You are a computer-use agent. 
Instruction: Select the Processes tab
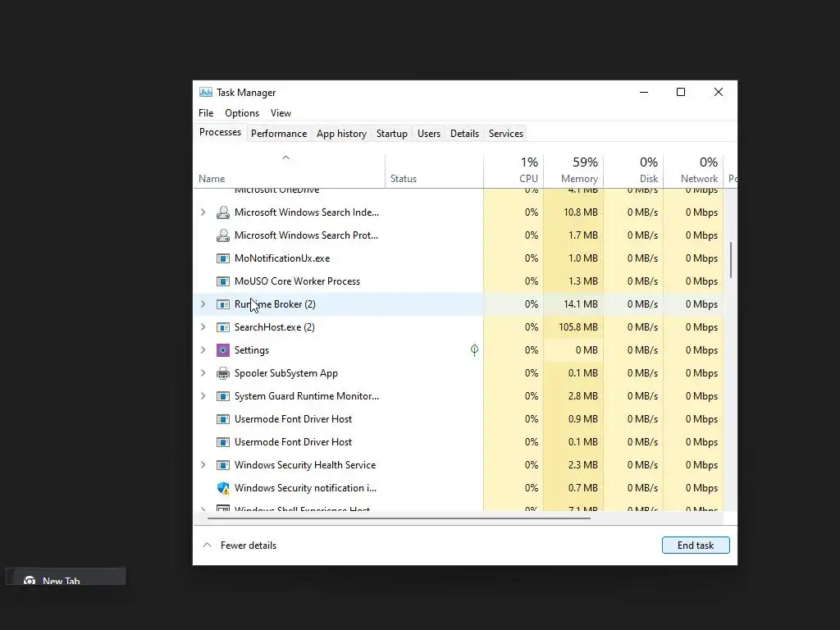click(220, 132)
